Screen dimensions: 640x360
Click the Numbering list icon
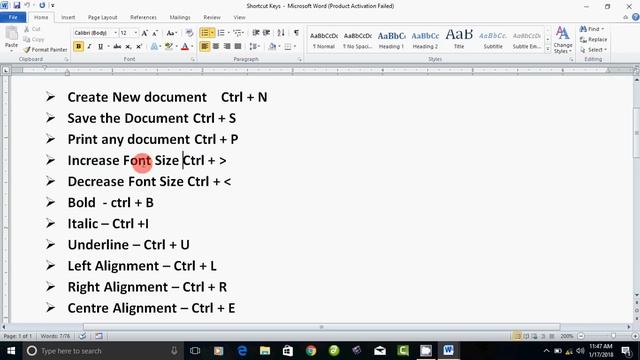click(x=221, y=33)
